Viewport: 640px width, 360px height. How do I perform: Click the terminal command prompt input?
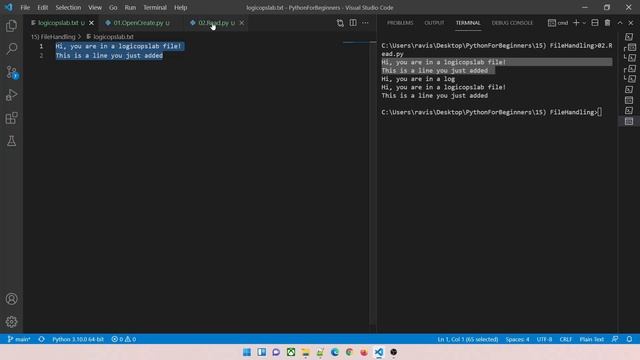click(x=599, y=112)
